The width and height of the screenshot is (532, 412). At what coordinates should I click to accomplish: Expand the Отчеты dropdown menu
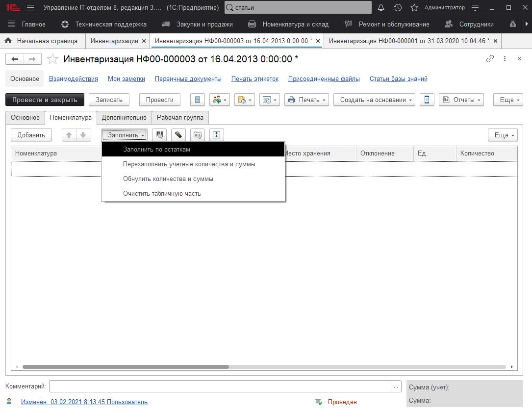coord(461,100)
